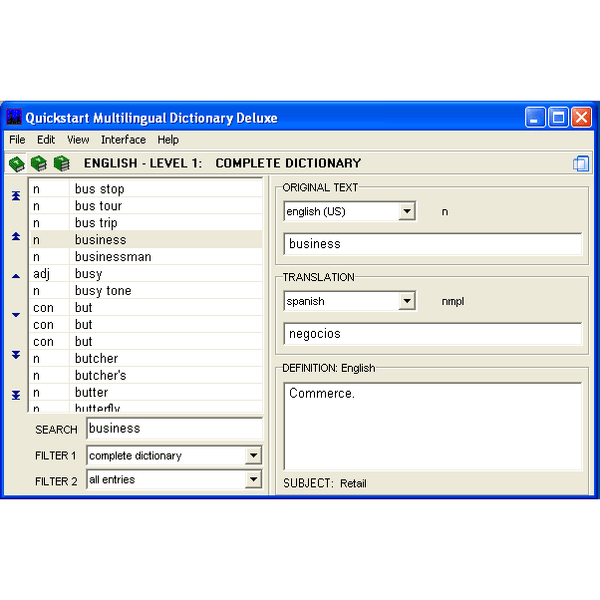Move down one entry with single down arrow
This screenshot has height=600, width=600.
(x=16, y=315)
